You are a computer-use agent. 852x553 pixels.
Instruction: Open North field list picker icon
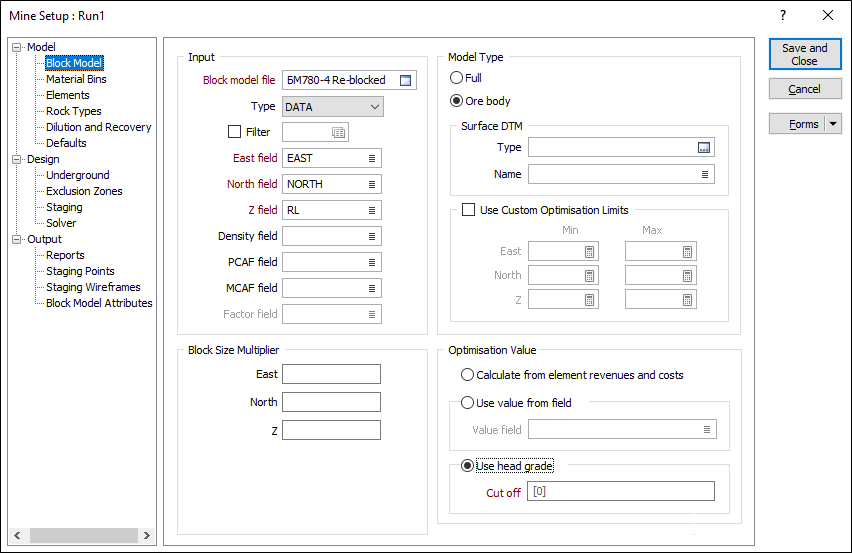click(372, 184)
